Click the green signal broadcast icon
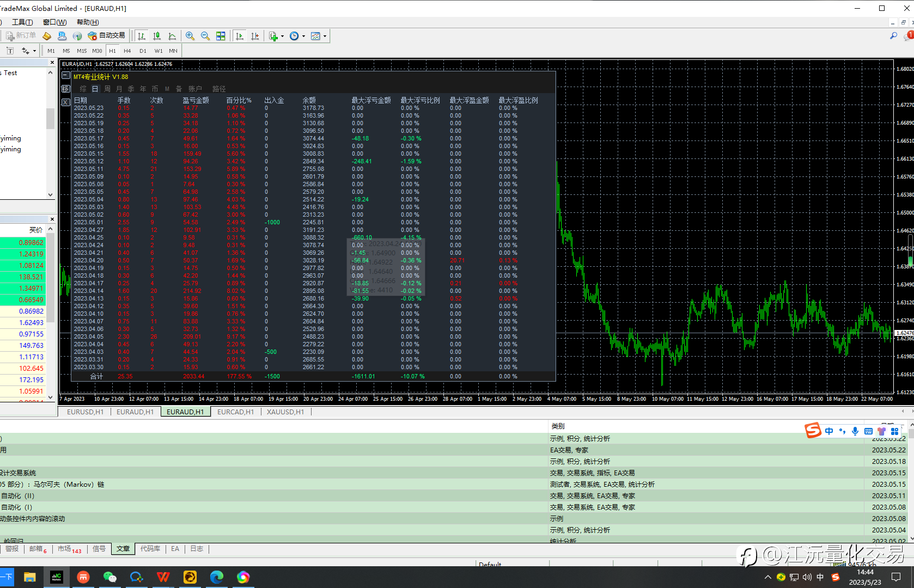The image size is (914, 588). coord(77,36)
